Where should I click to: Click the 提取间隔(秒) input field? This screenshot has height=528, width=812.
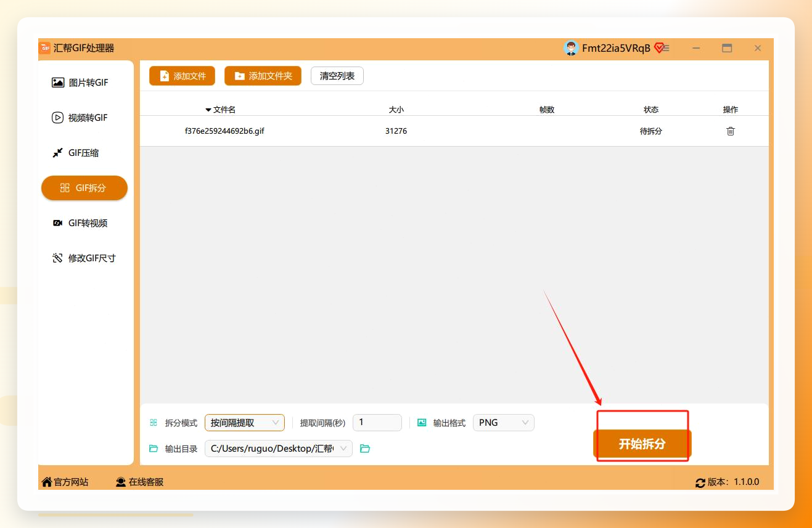(377, 423)
